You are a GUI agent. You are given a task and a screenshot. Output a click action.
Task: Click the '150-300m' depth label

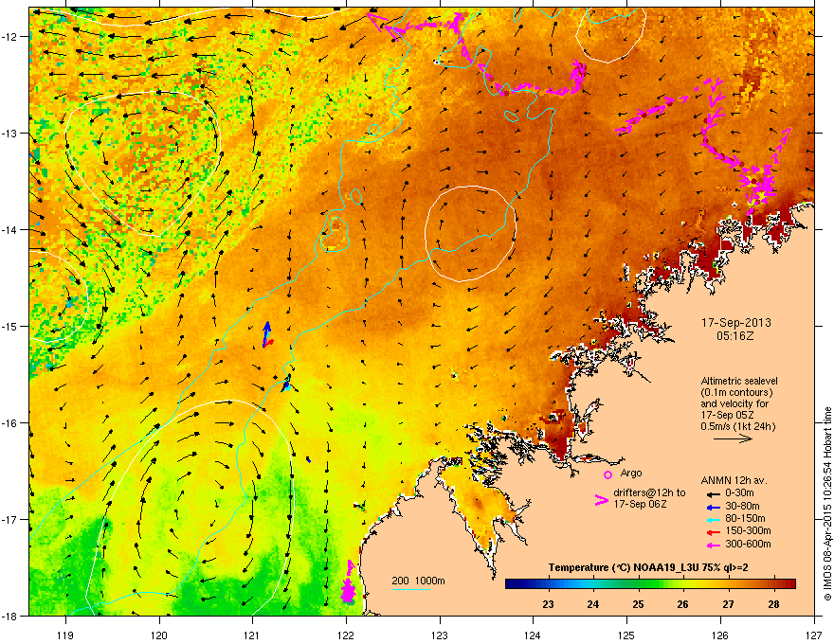[x=748, y=530]
